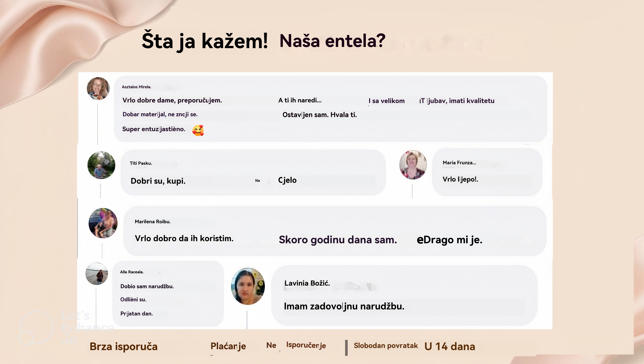Select the 'Vrlo lijepo!.' review
The height and width of the screenshot is (364, 644).
460,179
